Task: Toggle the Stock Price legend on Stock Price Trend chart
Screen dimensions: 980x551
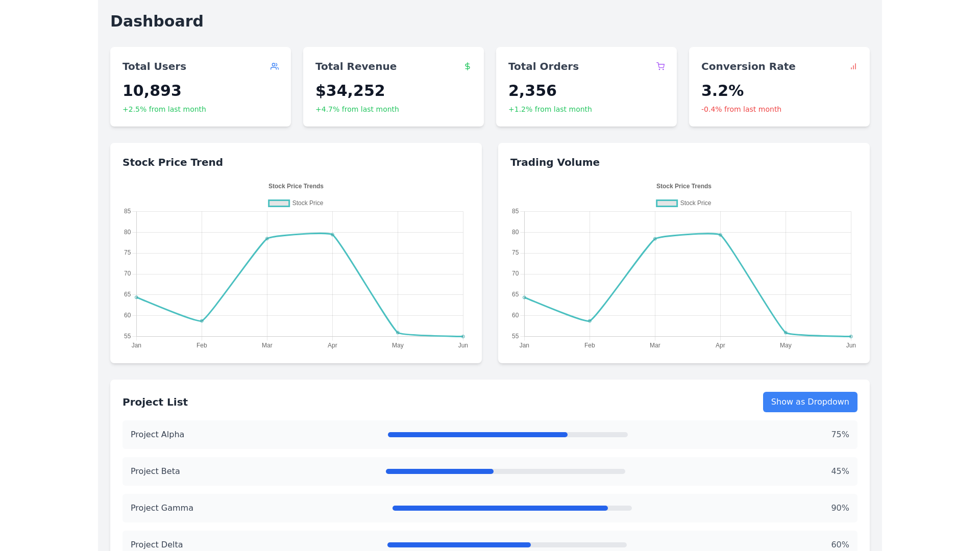Action: coord(296,203)
